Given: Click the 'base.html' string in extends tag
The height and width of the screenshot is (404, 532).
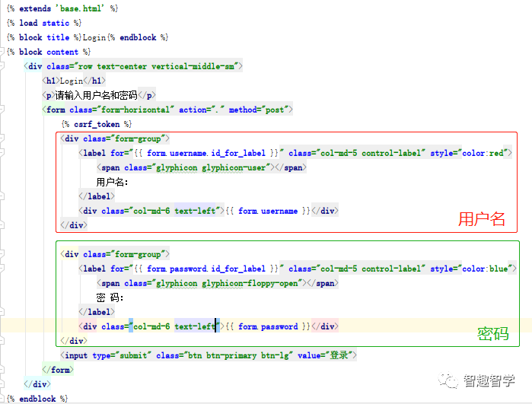Looking at the screenshot, I should coord(80,8).
